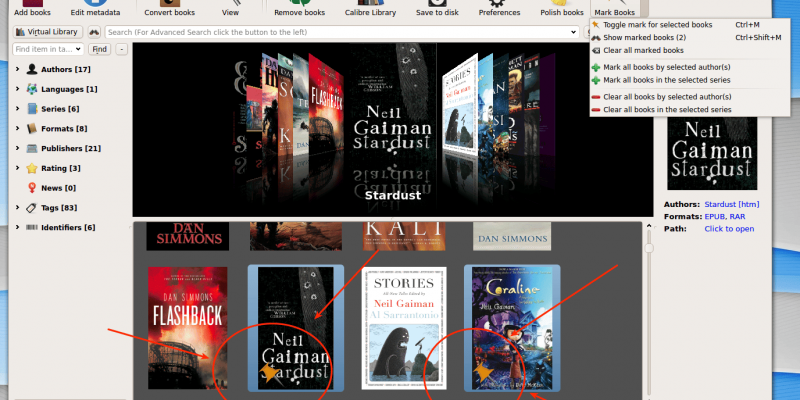Click the mark pin on Coraline grid cover
Viewport: 800px width, 400px height.
[484, 373]
